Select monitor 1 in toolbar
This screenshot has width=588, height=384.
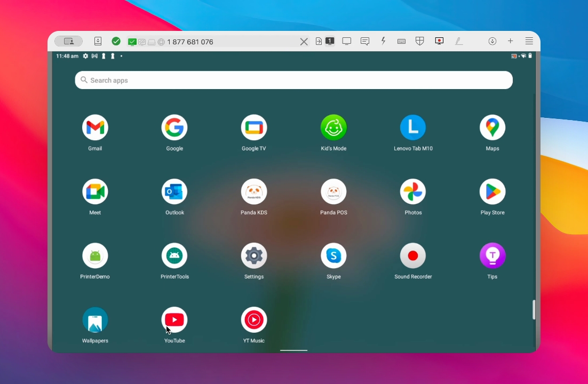[330, 41]
